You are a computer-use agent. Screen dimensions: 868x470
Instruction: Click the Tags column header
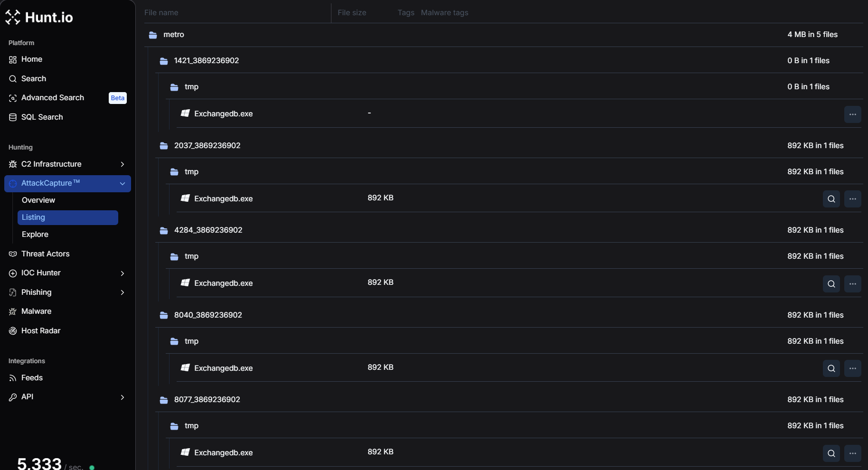[406, 13]
